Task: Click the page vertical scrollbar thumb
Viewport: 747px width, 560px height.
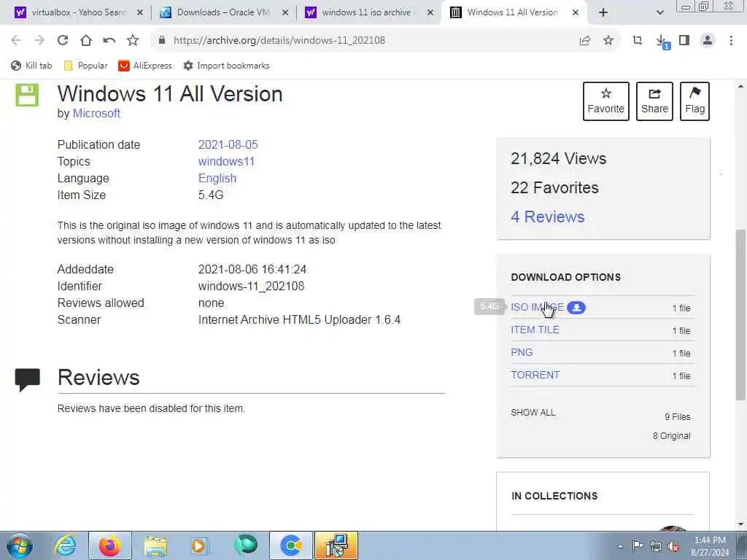Action: click(740, 314)
